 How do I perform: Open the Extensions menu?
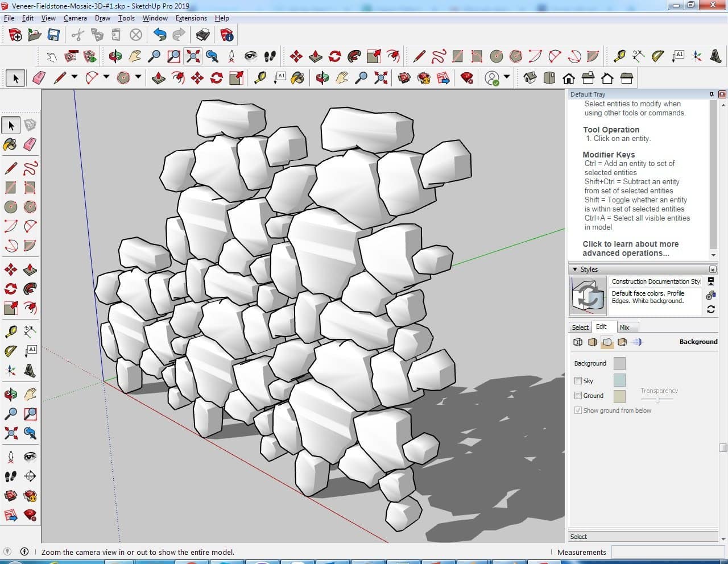(191, 18)
